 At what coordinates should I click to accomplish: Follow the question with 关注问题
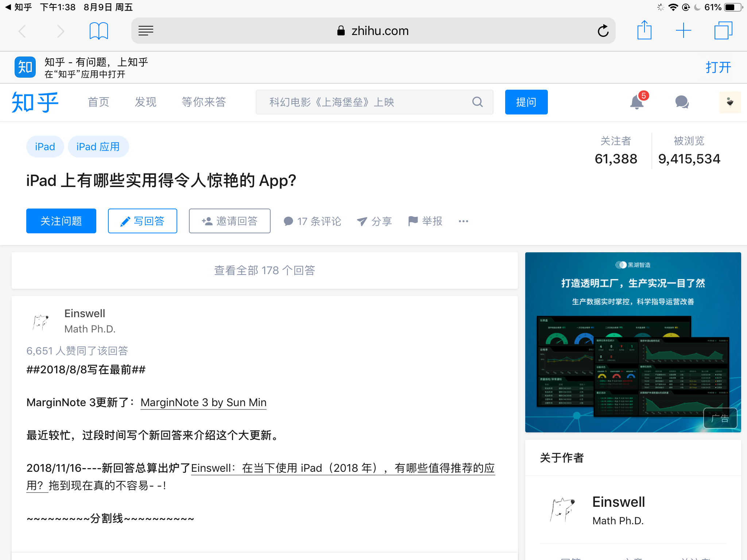point(61,221)
